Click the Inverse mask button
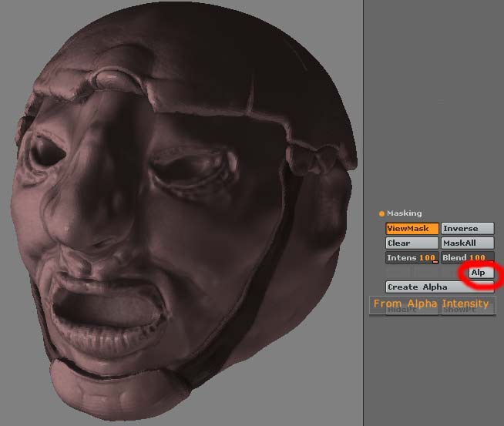Viewport: 504px width, 426px height. click(x=467, y=229)
